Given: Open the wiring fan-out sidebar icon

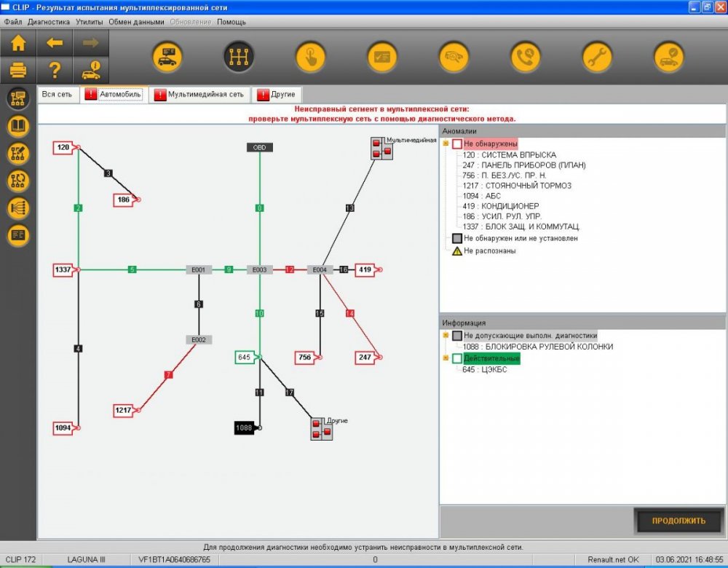Looking at the screenshot, I should pyautogui.click(x=18, y=208).
